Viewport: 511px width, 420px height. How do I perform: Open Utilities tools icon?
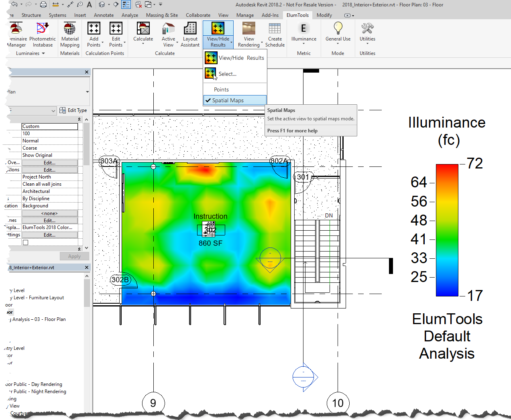[367, 28]
